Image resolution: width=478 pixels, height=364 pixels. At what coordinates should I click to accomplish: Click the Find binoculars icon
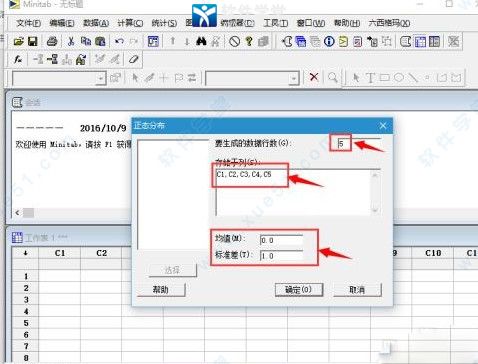coord(201,41)
